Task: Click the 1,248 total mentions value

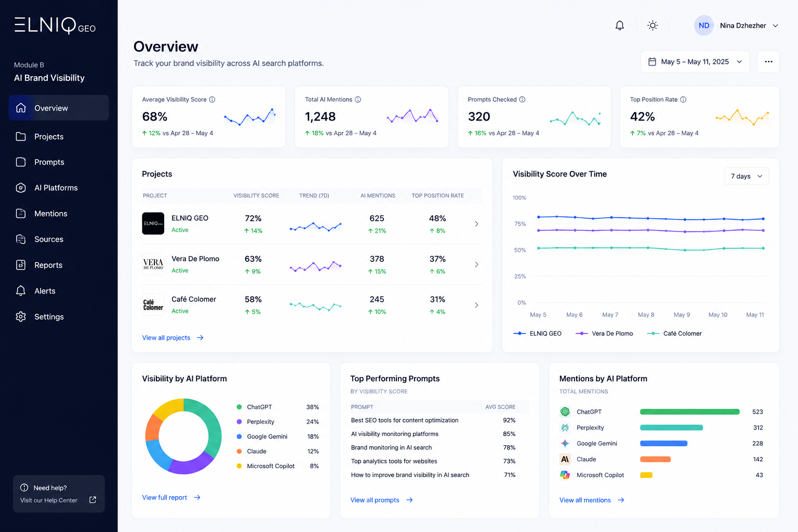Action: [x=321, y=117]
